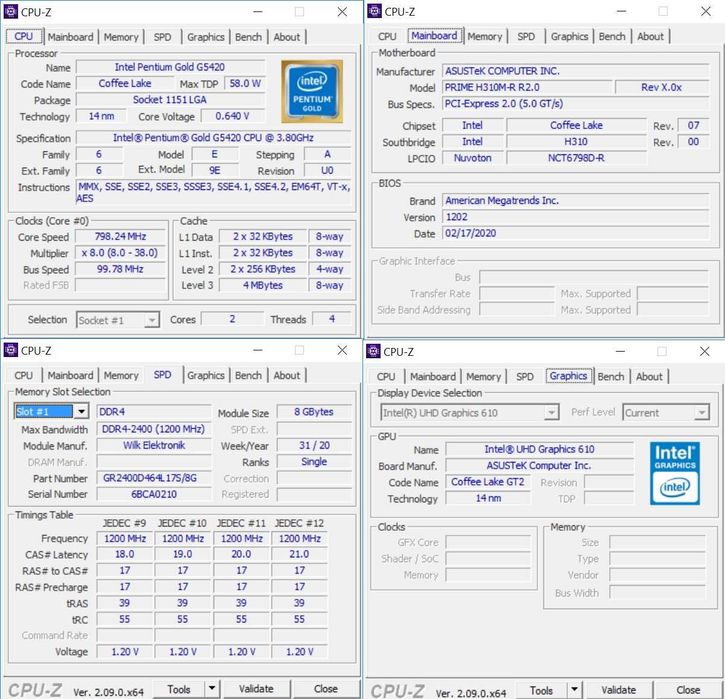This screenshot has height=699, width=725.
Task: Open Tools dropdown arrow in bottom-right window
Action: pyautogui.click(x=574, y=689)
